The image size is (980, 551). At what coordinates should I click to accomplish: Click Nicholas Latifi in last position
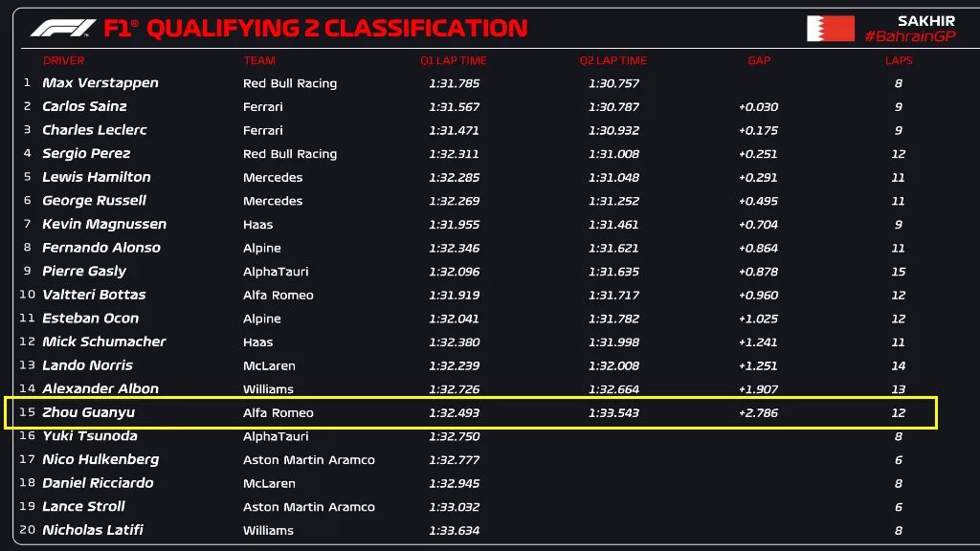93,530
